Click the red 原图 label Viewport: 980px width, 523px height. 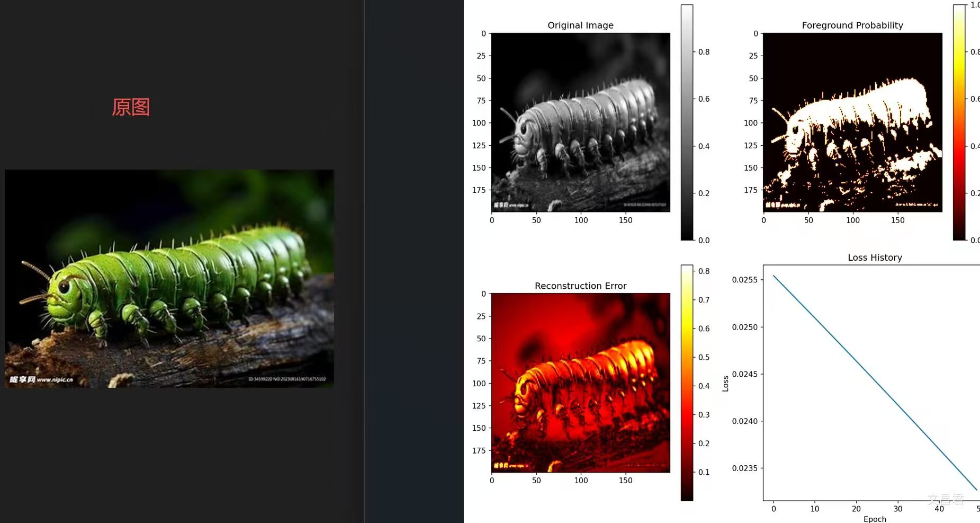[131, 107]
